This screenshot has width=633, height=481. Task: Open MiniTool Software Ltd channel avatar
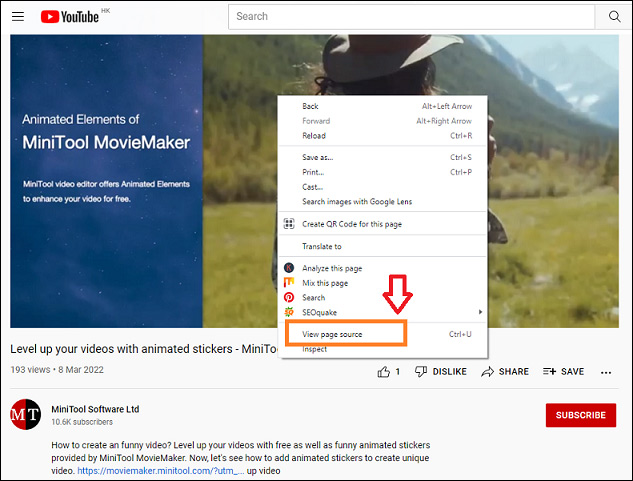coord(25,414)
